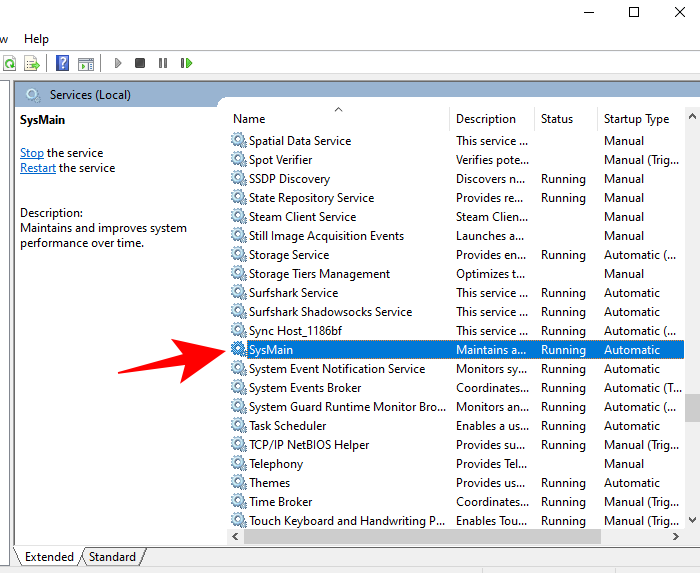Select the Spatial Data Service row name
The image size is (700, 573).
300,141
